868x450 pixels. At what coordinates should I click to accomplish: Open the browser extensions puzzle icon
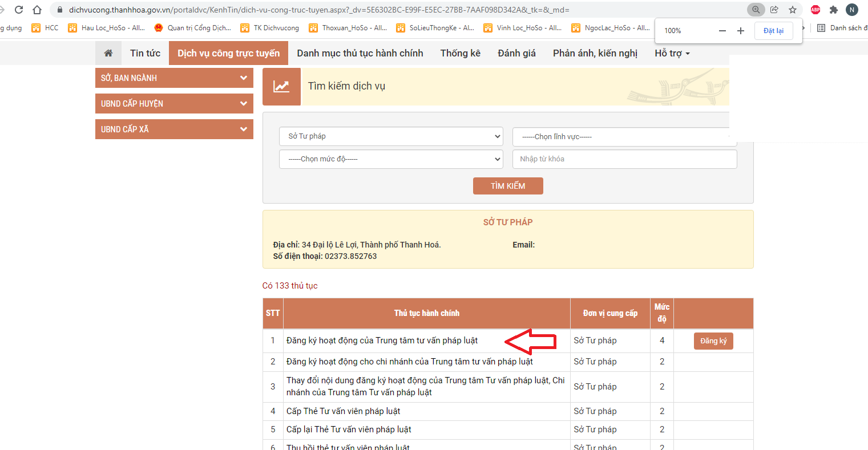click(x=833, y=10)
